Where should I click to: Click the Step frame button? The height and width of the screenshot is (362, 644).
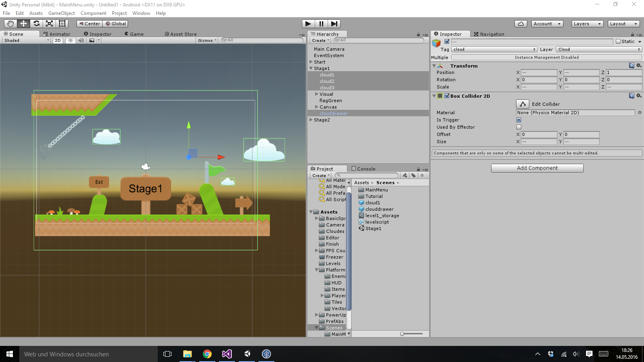click(x=334, y=24)
